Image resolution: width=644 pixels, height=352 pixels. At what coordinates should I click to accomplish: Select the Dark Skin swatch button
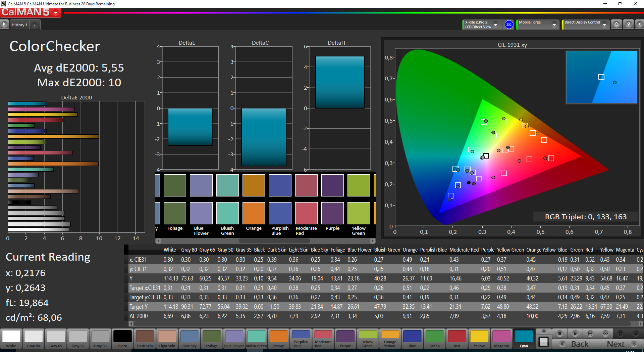pyautogui.click(x=145, y=339)
